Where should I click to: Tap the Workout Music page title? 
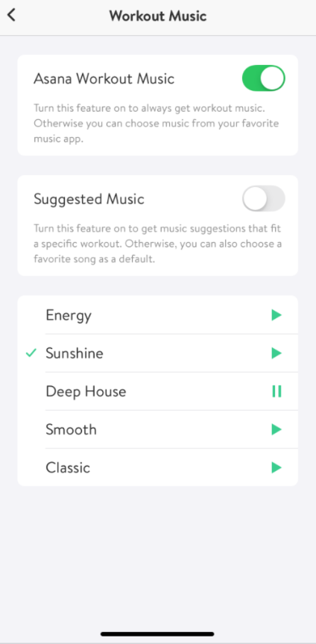[x=158, y=16]
